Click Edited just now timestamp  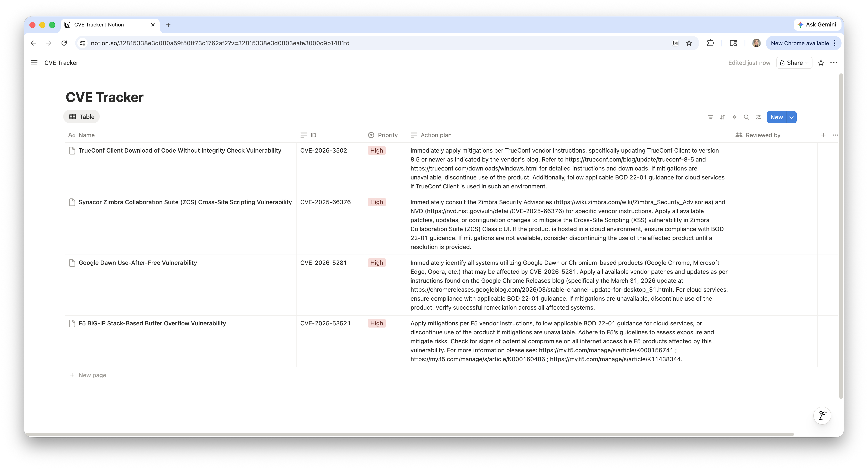[x=749, y=63]
